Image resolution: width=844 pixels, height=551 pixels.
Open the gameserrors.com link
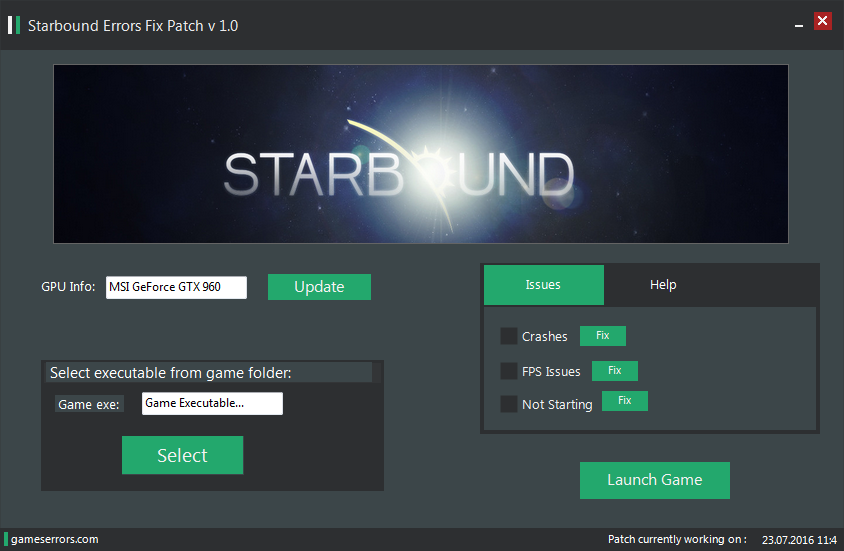[54, 539]
